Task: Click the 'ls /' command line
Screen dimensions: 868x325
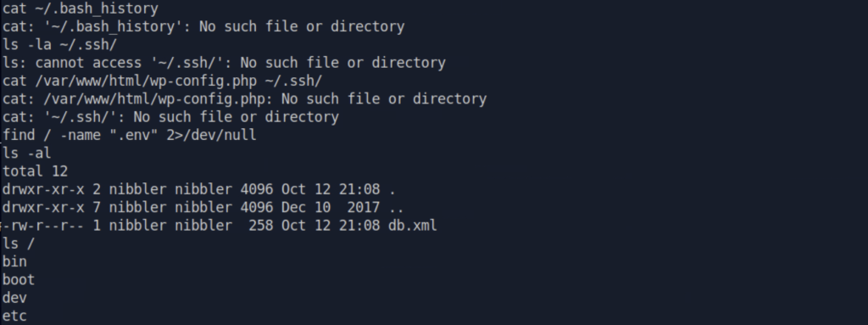Action: [19, 244]
